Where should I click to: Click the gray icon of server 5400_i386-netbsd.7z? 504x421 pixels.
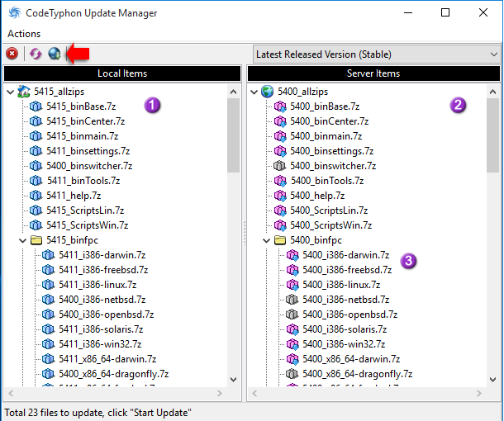(x=292, y=300)
